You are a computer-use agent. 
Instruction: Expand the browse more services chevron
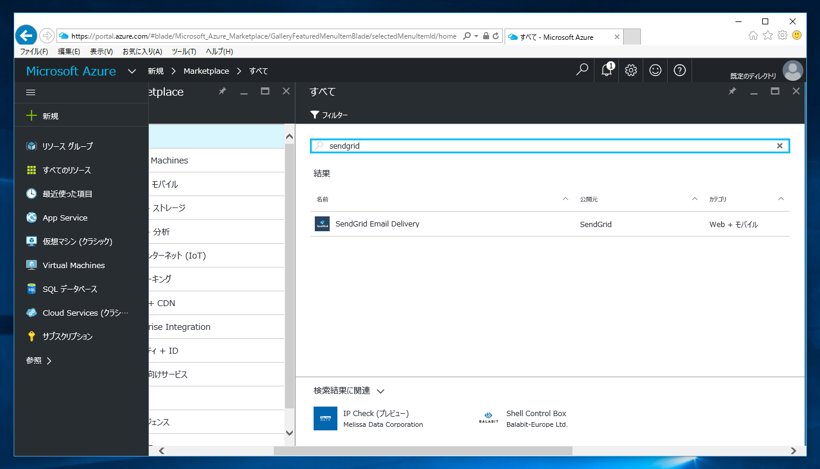49,361
